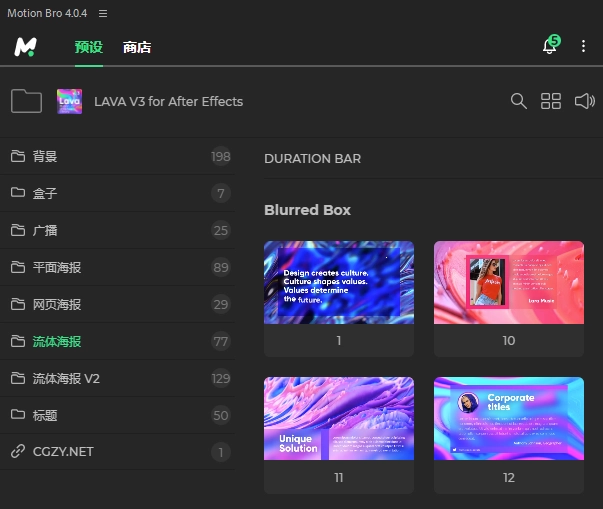Select the blue Design creates culture preset thumbnail
The width and height of the screenshot is (603, 509).
tap(339, 283)
